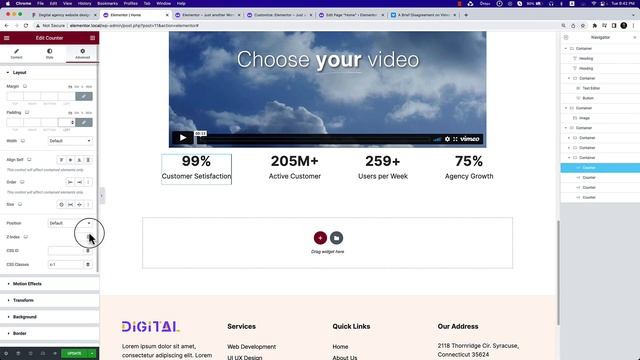Set Align Self to start
This screenshot has height=360, width=640.
[61, 160]
